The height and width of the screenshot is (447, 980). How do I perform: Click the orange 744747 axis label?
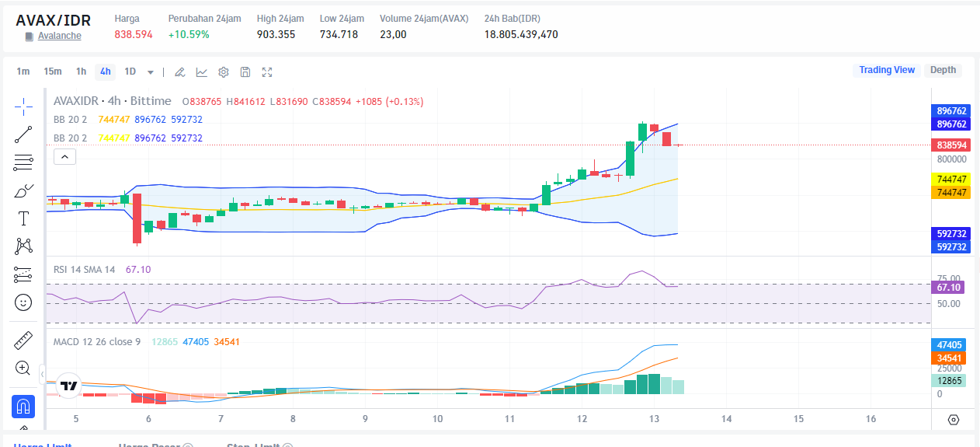951,191
